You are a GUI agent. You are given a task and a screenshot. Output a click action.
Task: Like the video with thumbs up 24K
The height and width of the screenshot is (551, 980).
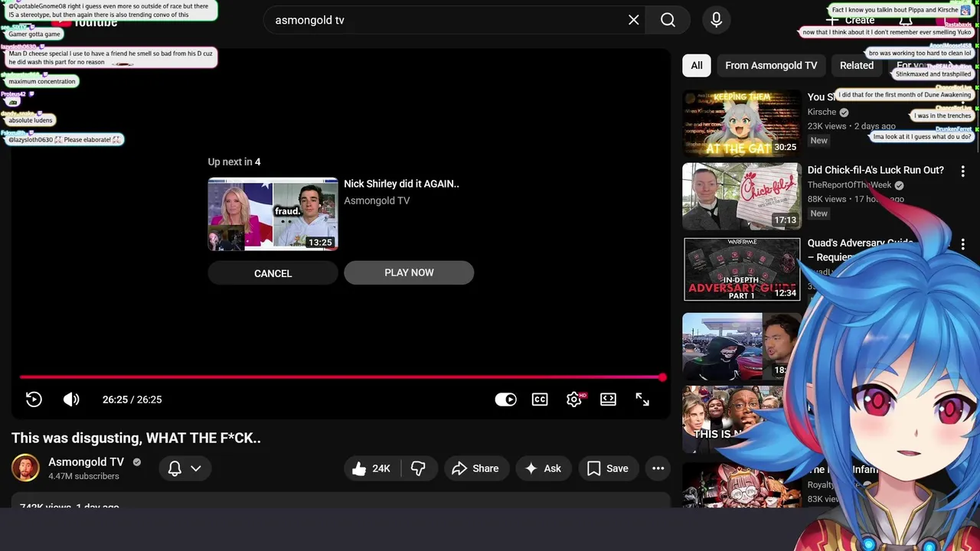coord(372,468)
